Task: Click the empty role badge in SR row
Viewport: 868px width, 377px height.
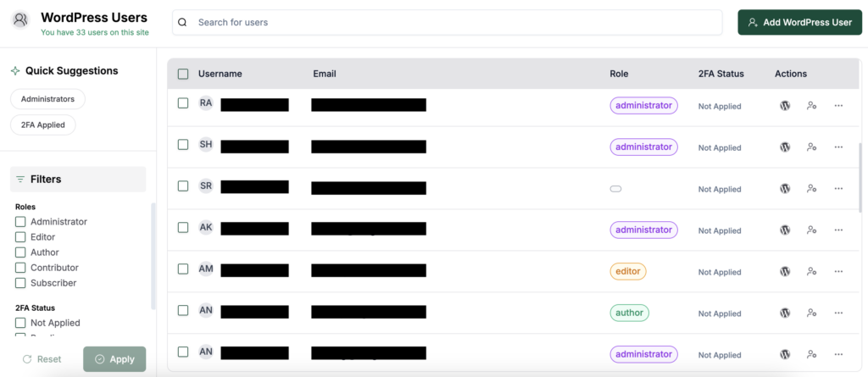Action: (x=615, y=189)
